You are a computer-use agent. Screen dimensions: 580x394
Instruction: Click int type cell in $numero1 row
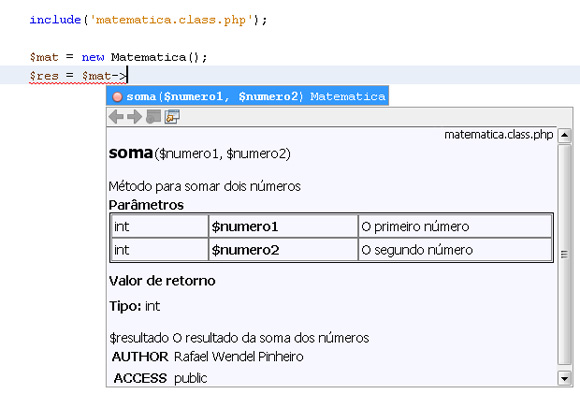coord(159,226)
